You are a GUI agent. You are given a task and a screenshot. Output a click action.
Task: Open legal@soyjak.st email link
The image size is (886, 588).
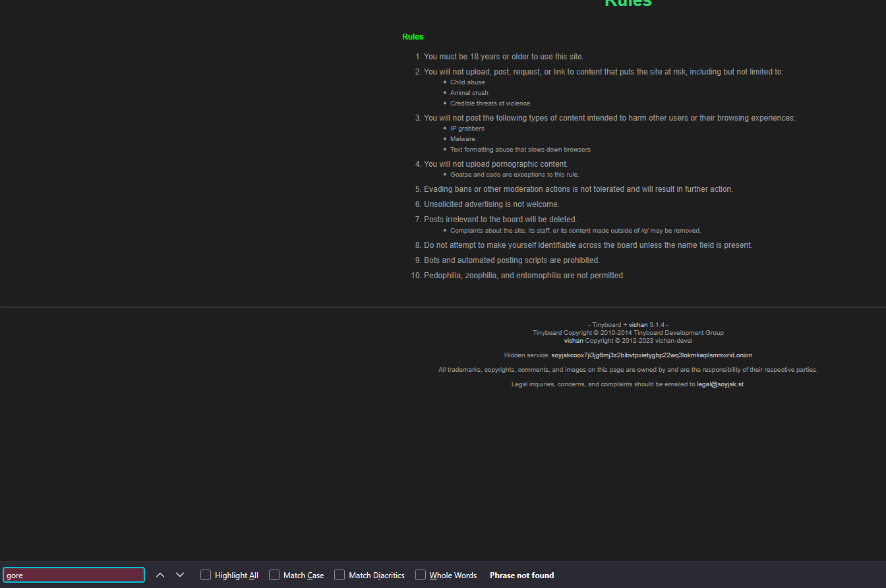(x=721, y=384)
